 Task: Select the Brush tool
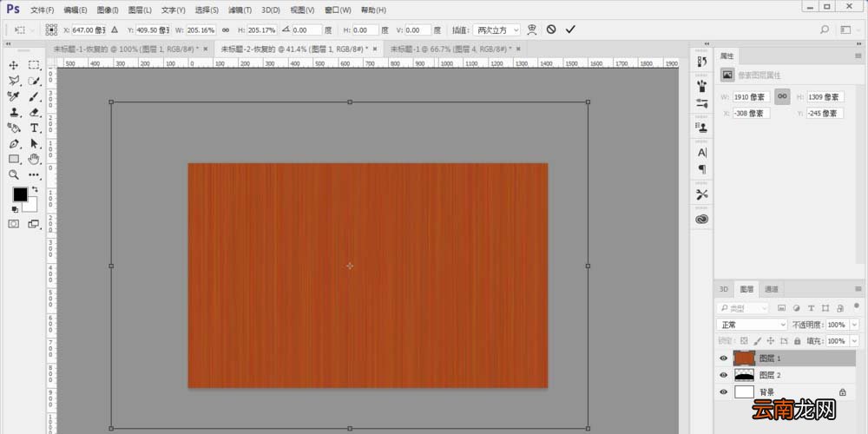pyautogui.click(x=34, y=97)
